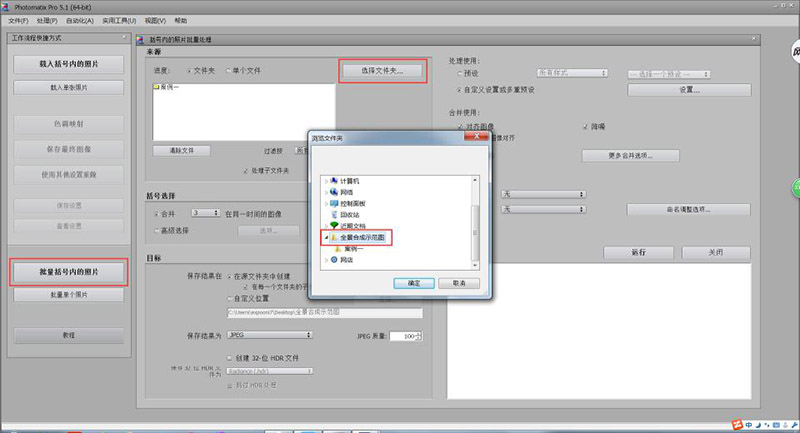This screenshot has width=800, height=433.
Task: Click the 网店 icon in folder tree
Action: (333, 259)
